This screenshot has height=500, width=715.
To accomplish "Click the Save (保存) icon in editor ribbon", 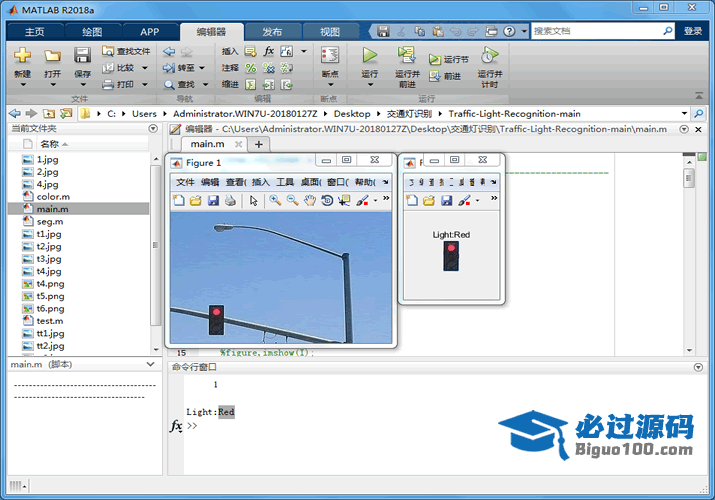I will pos(82,60).
